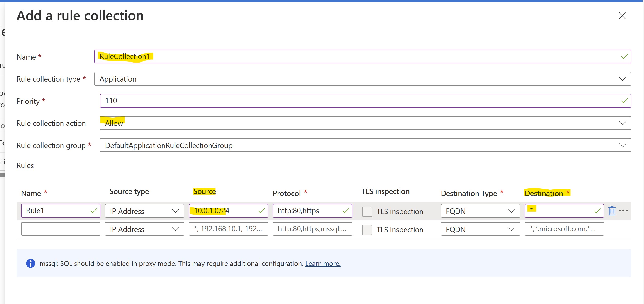Open the Rule1 Destination Type FQDN dropdown
Viewport: 644px width, 304px height.
[x=480, y=211]
